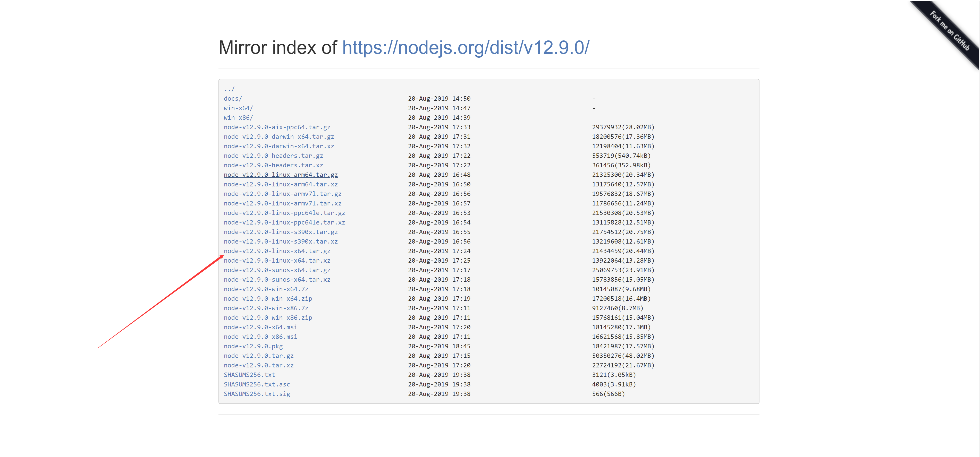Download node-v12.9.0-linux-arm64.tar.gz file
Screen dimensions: 980x457
[x=280, y=175]
